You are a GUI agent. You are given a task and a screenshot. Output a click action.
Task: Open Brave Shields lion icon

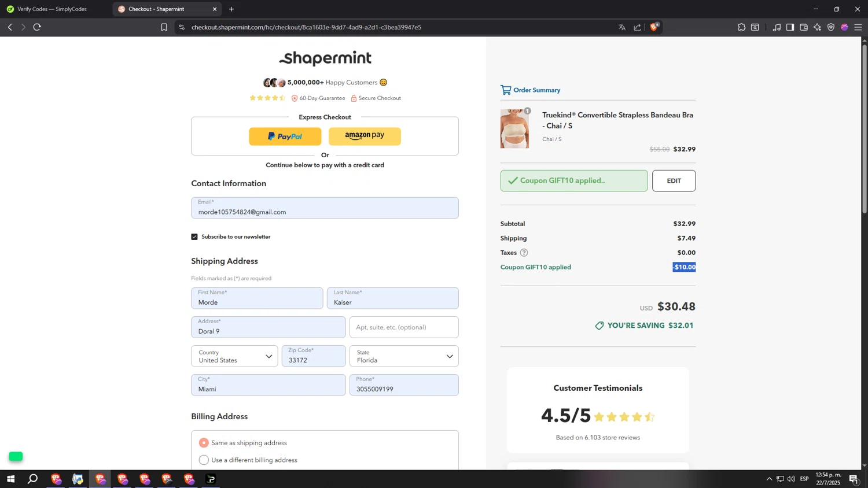(654, 27)
